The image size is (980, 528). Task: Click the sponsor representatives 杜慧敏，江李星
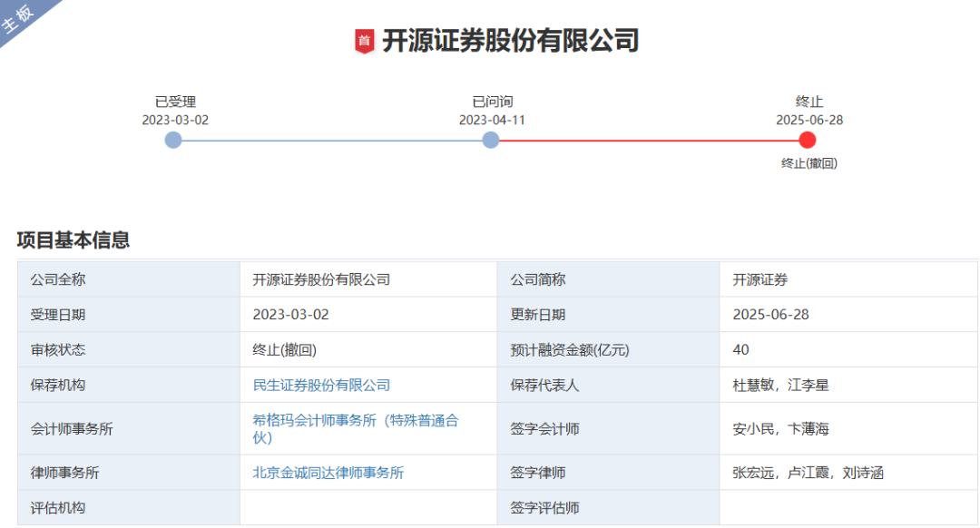[x=780, y=385]
